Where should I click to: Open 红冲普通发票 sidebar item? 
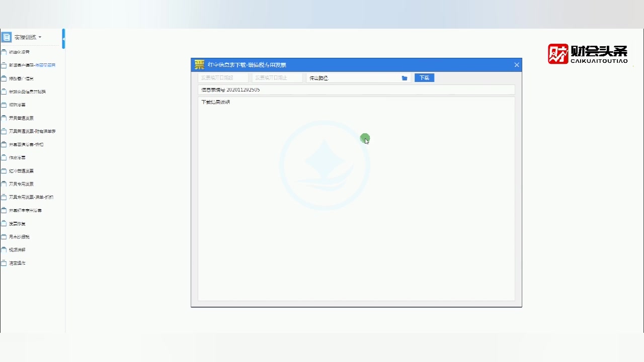tap(21, 171)
